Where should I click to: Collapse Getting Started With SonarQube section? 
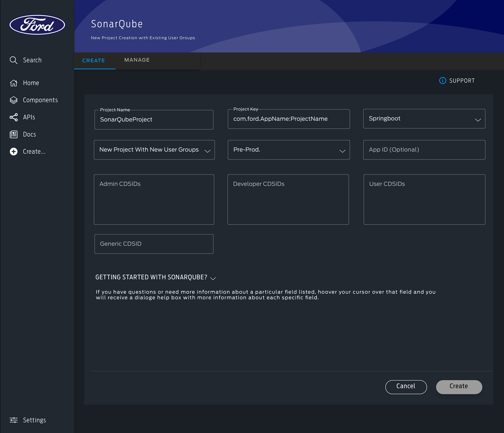click(156, 278)
